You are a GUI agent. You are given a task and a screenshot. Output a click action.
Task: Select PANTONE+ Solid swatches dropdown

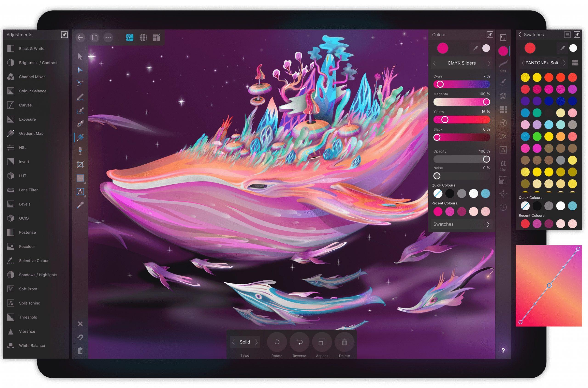coord(544,62)
